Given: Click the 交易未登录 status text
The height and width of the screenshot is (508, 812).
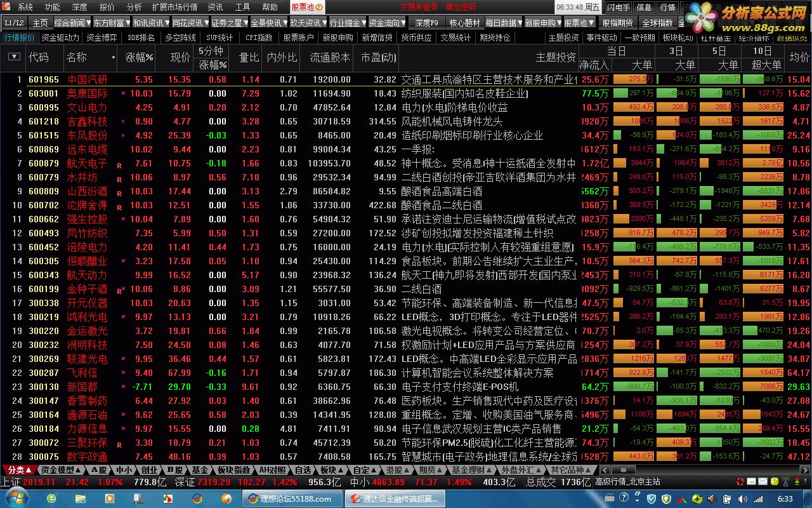Looking at the screenshot, I should 419,8.
